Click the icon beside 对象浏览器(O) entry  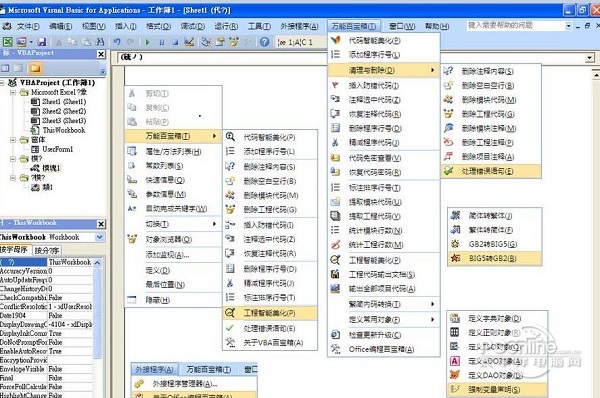tap(132, 239)
